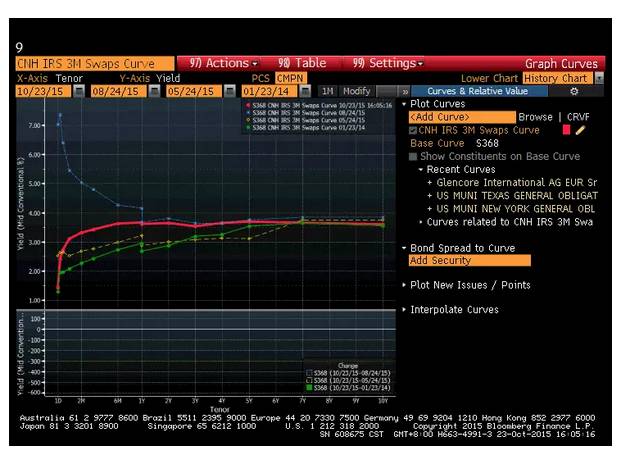Toggle the CNH IRS 3M Swaps Curve checkbox
Viewport: 624px width, 456px height.
(413, 131)
